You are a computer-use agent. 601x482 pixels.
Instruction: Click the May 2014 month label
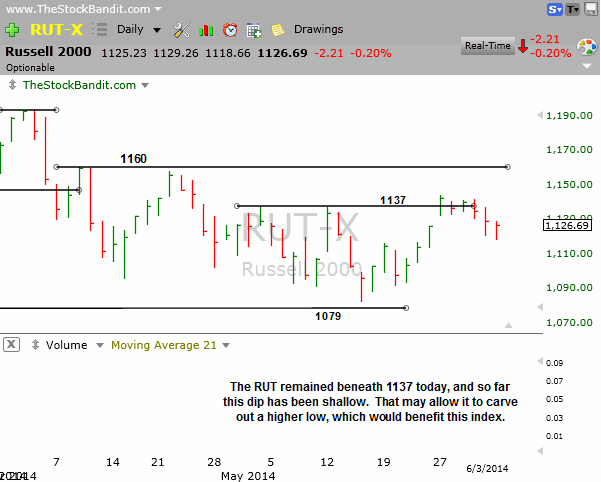pyautogui.click(x=248, y=476)
